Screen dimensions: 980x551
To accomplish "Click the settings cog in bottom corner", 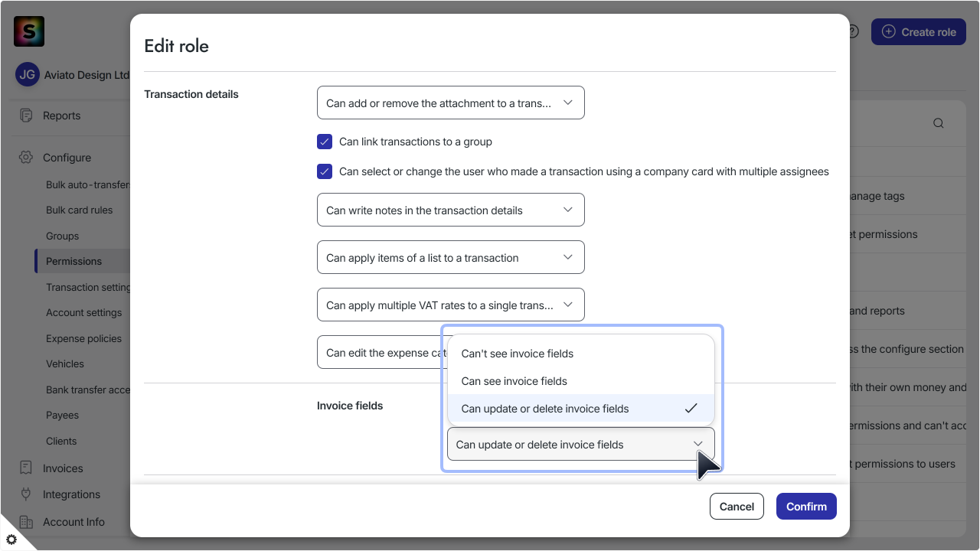I will 11,540.
